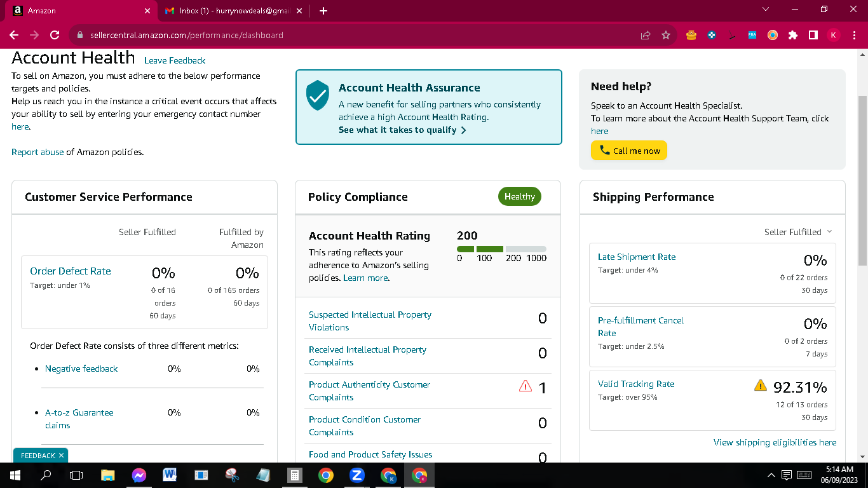The width and height of the screenshot is (868, 488).
Task: Open the FBA calculator extension
Action: tap(752, 36)
